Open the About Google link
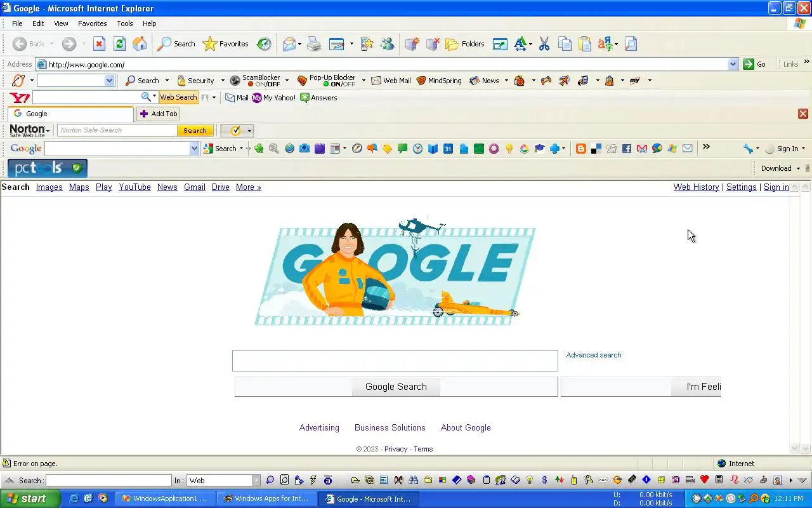The image size is (812, 508). pos(466,427)
